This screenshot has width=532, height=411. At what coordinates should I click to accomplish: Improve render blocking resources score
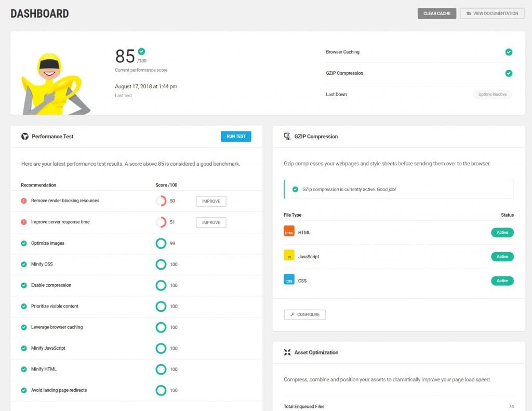coord(210,201)
